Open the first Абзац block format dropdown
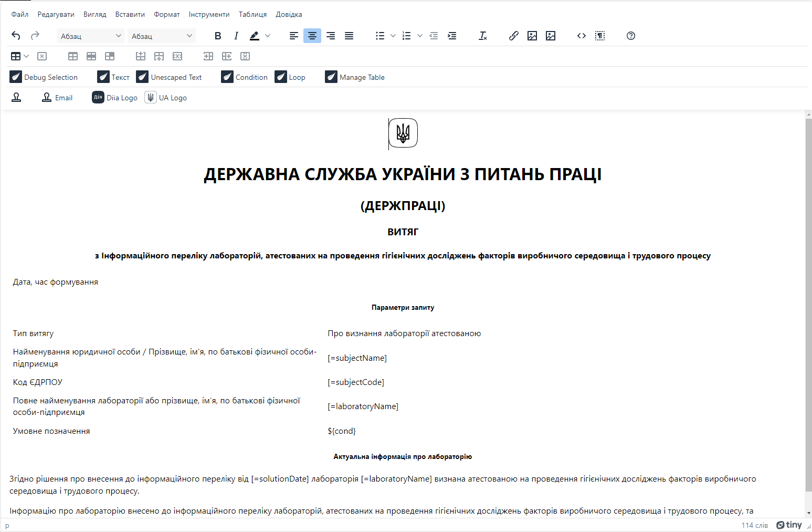The width and height of the screenshot is (812, 532). point(91,36)
